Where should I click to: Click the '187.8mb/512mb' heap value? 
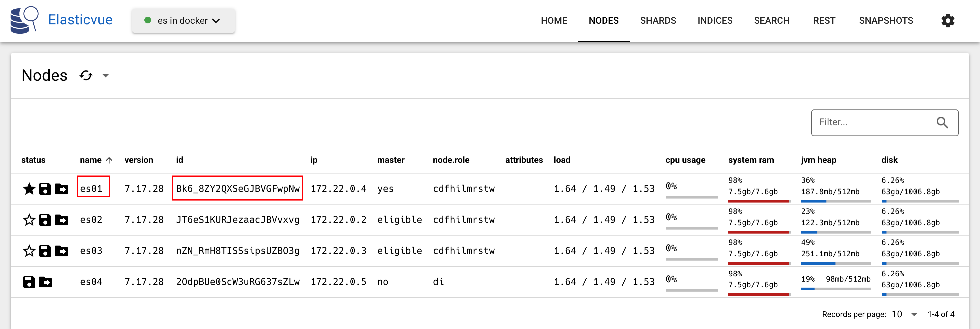[x=830, y=192]
